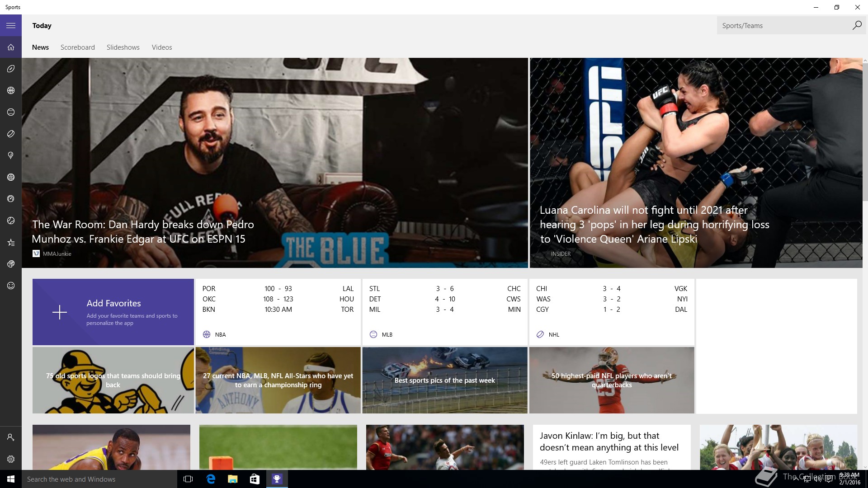The height and width of the screenshot is (488, 868).
Task: Open the soccer ball section in sidebar
Action: 11,177
